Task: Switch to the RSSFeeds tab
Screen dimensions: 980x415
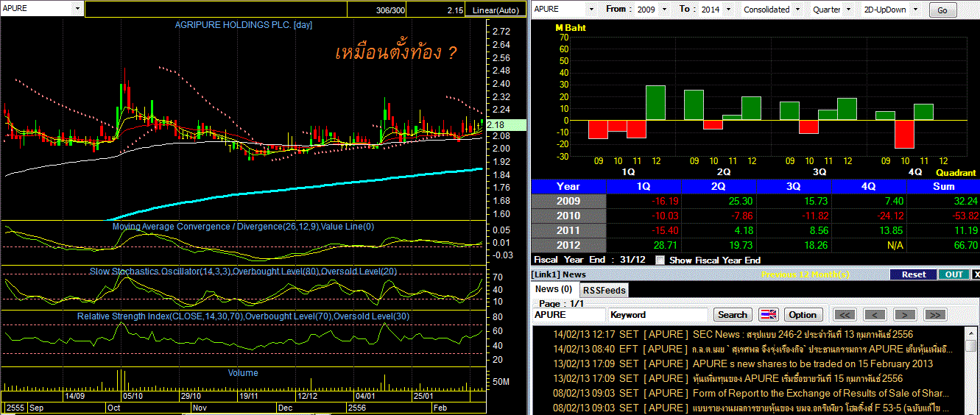Action: (604, 290)
